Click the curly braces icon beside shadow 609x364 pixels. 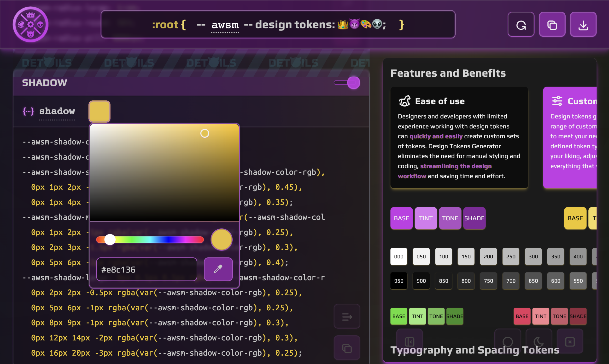pos(28,111)
